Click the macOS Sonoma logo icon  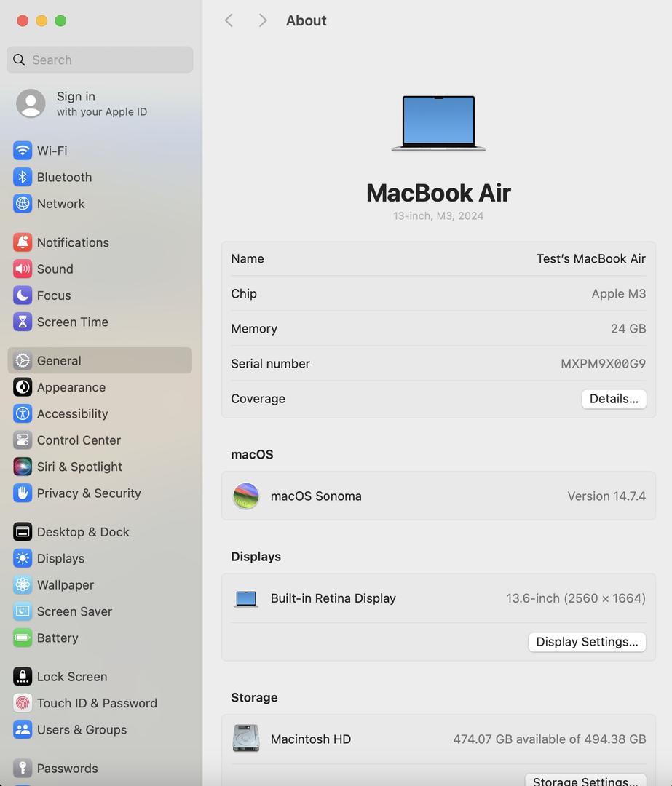(x=246, y=496)
